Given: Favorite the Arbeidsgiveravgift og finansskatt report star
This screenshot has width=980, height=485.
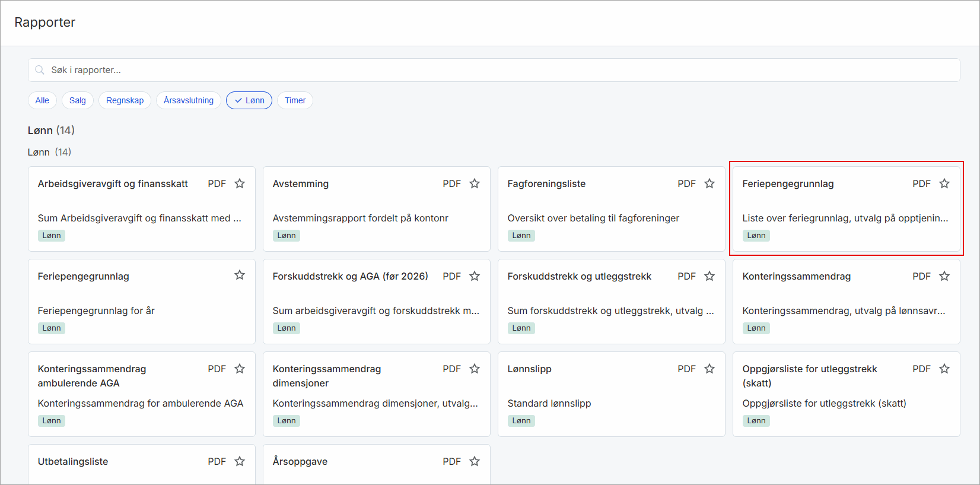Looking at the screenshot, I should tap(240, 183).
